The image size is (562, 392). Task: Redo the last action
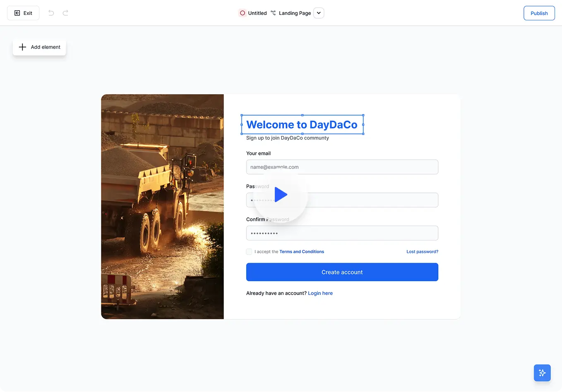tap(65, 13)
